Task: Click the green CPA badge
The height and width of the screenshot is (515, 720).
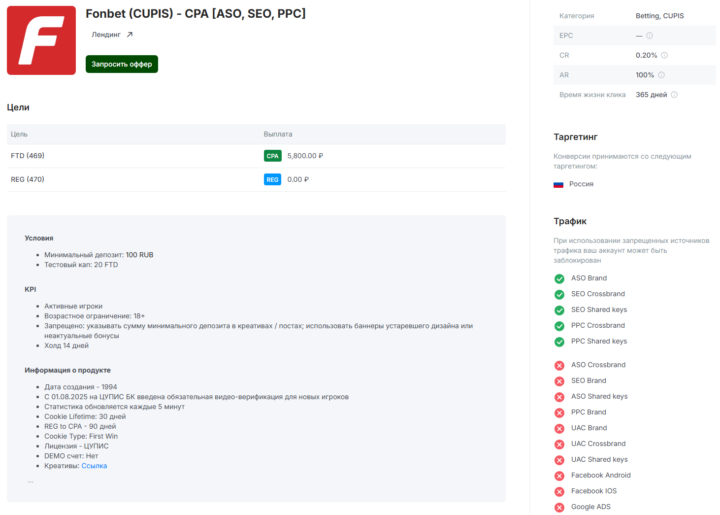Action: (x=273, y=156)
